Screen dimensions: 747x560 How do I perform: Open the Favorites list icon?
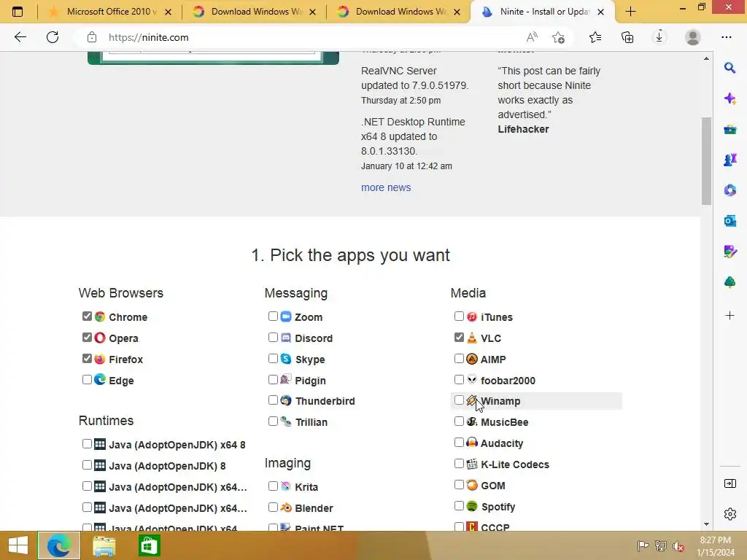[595, 37]
